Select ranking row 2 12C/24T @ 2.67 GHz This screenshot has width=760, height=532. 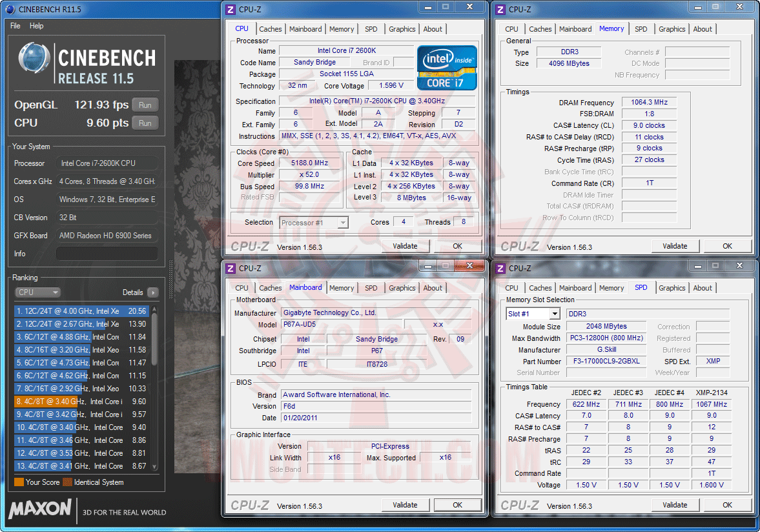tap(82, 323)
